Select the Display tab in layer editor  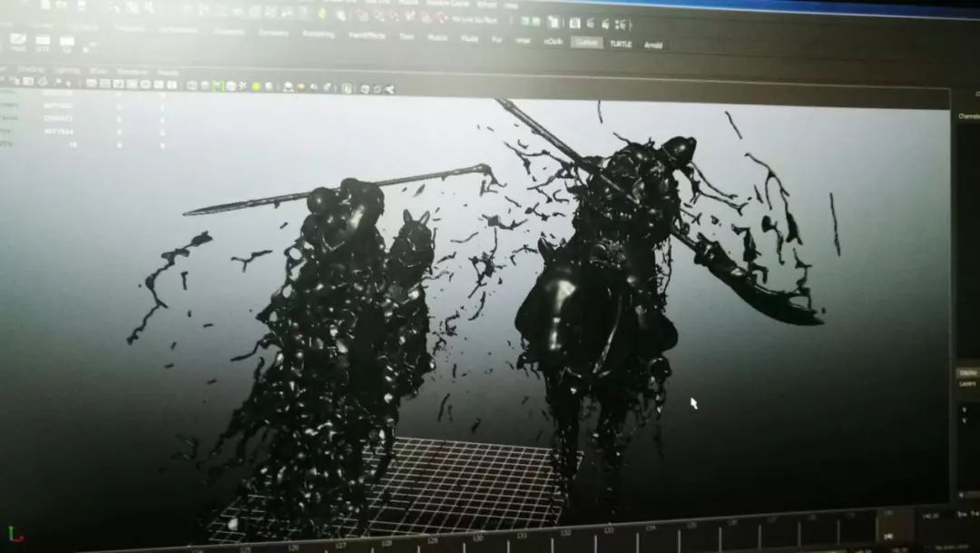pos(967,372)
